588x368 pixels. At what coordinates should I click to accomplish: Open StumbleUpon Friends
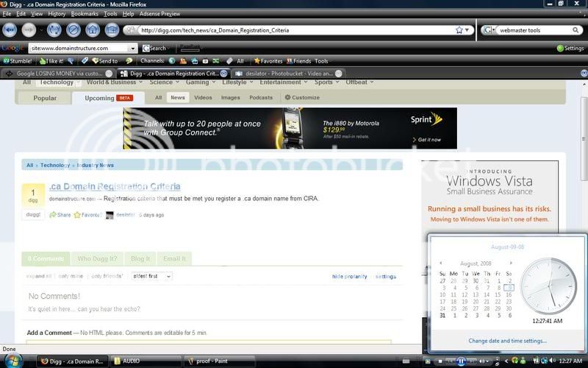[x=299, y=61]
